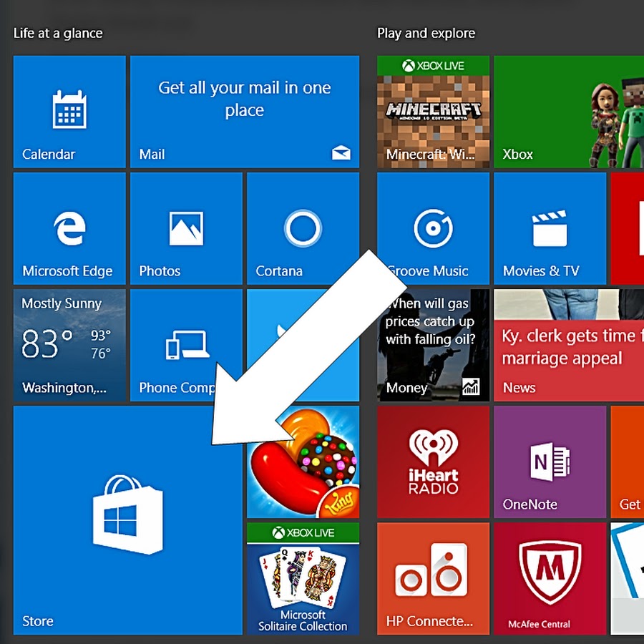
Task: Open the Movies & TV tile
Action: pos(550,228)
